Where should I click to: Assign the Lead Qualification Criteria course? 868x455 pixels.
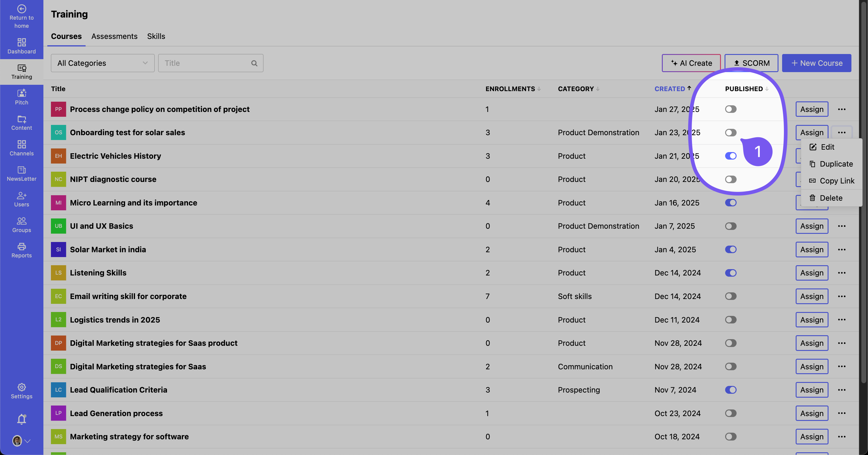pos(811,390)
